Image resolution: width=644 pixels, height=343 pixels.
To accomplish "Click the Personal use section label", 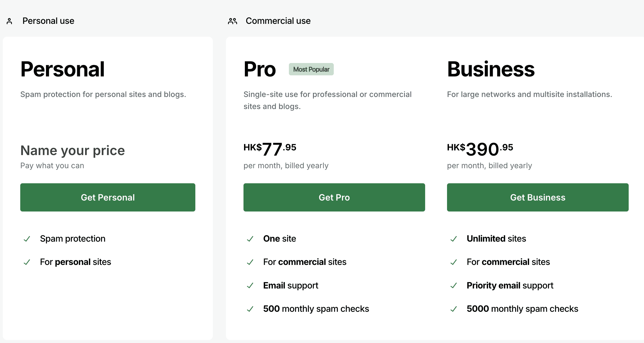I will [48, 21].
